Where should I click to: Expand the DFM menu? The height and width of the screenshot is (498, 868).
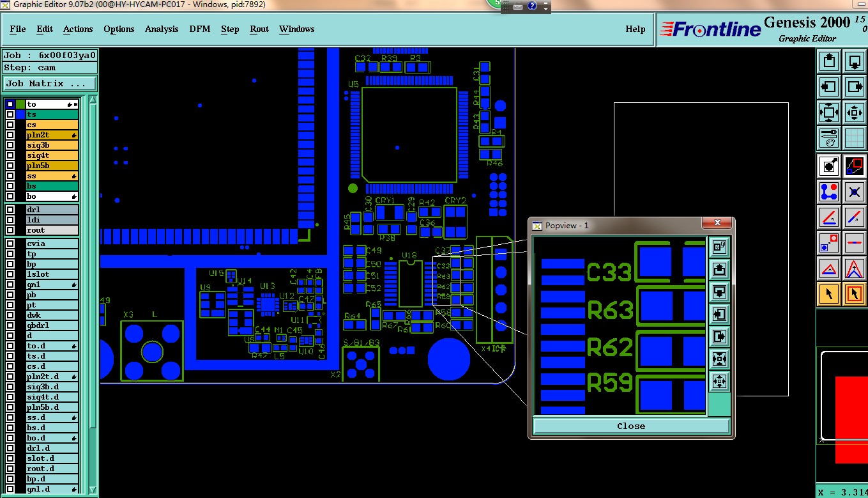coord(200,29)
